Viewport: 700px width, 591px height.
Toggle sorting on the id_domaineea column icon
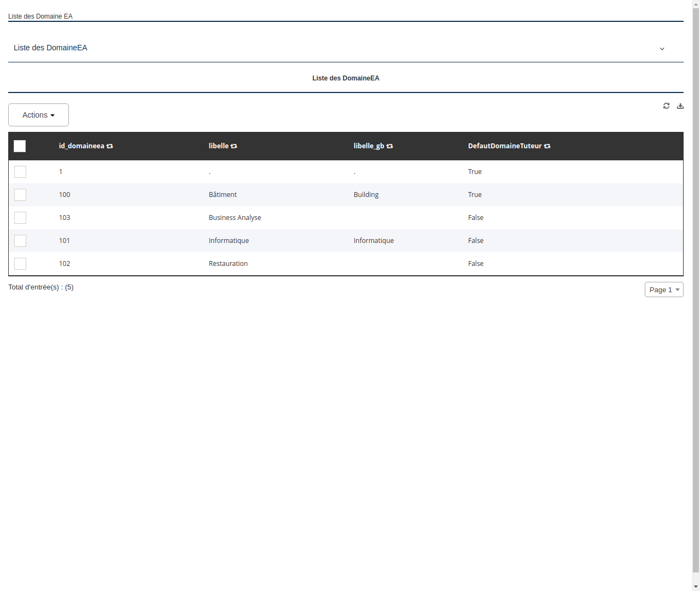(110, 146)
